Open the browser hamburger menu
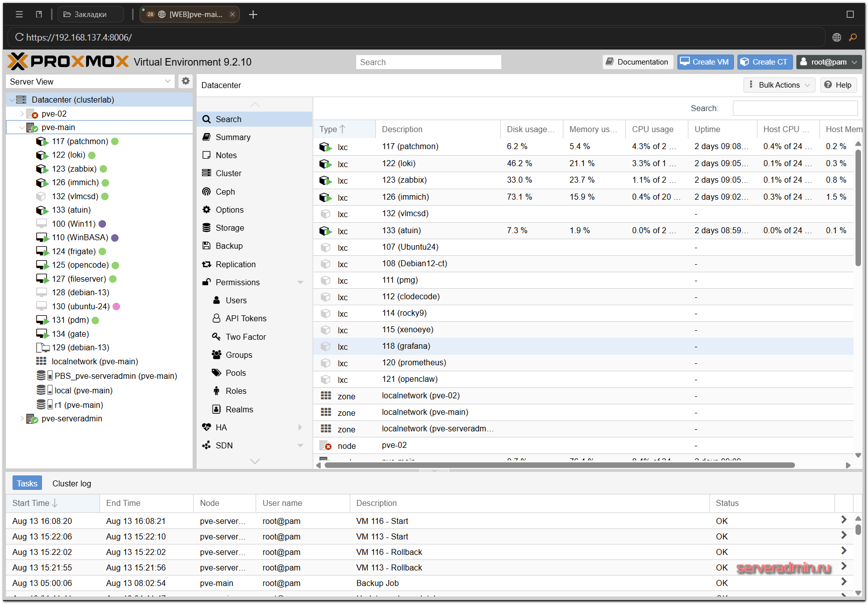 [19, 15]
